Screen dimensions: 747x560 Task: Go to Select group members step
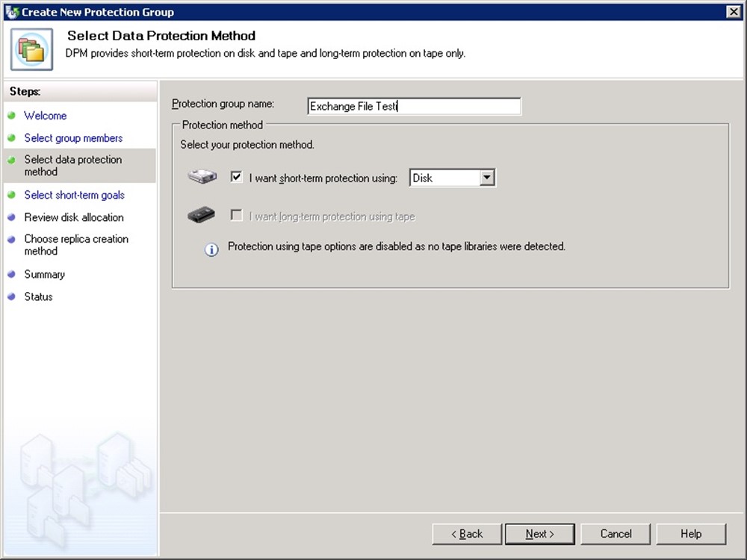[x=73, y=138]
